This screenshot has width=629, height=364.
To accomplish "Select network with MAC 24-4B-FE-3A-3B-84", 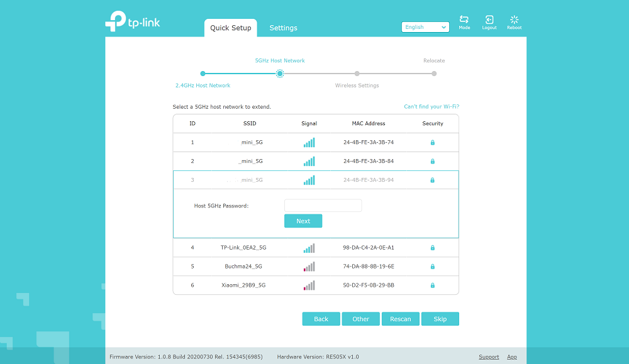I will click(x=316, y=161).
